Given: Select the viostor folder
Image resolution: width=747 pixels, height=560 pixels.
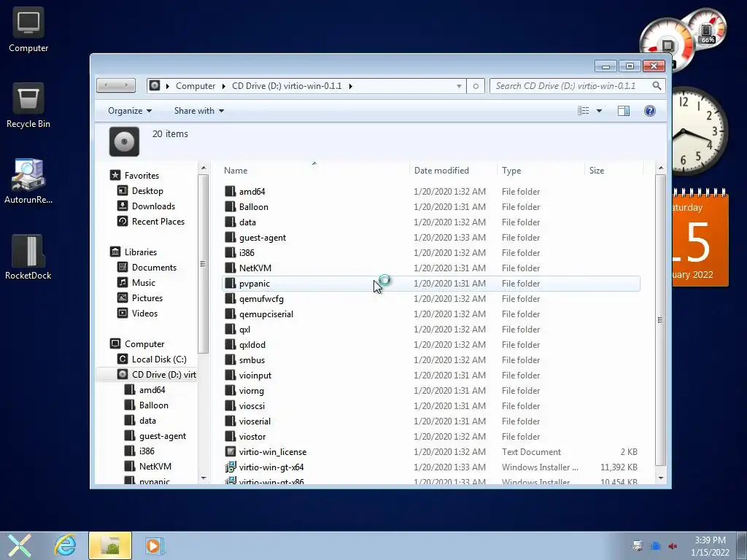Looking at the screenshot, I should pos(252,436).
